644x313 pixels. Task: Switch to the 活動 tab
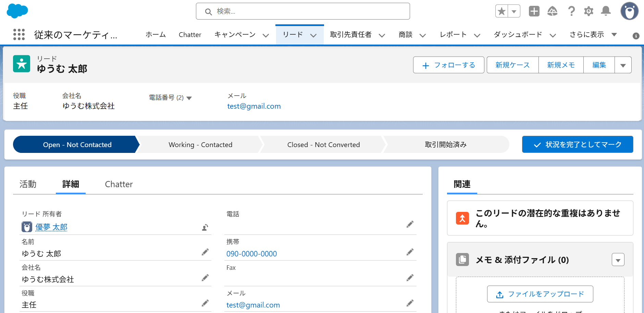click(x=28, y=184)
